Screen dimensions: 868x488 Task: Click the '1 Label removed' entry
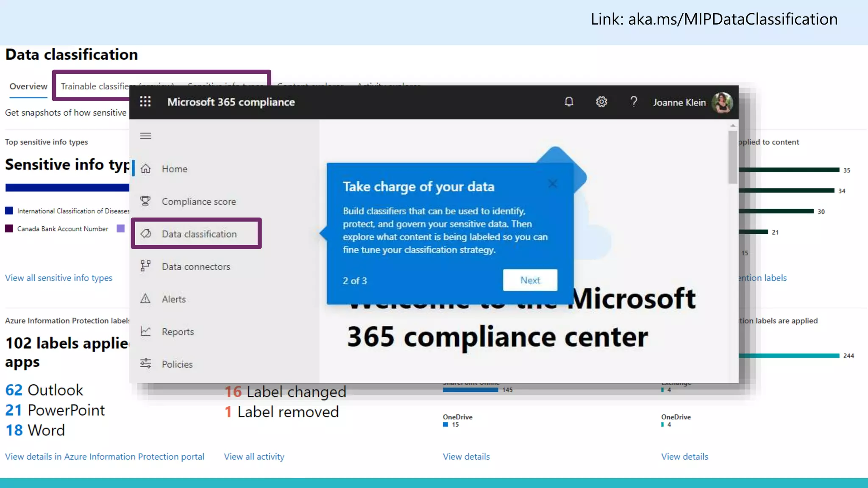point(281,412)
